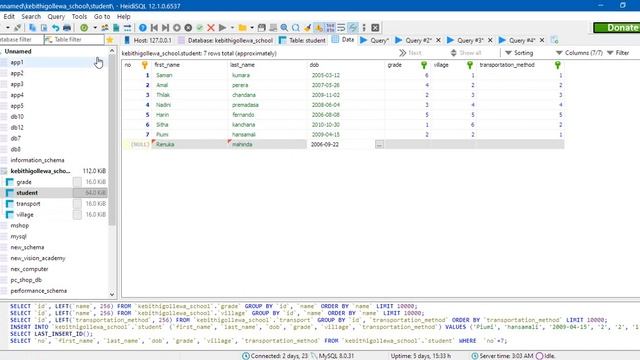This screenshot has height=360, width=640.
Task: Click the Paste toolbar icon
Action: [x=44, y=28]
